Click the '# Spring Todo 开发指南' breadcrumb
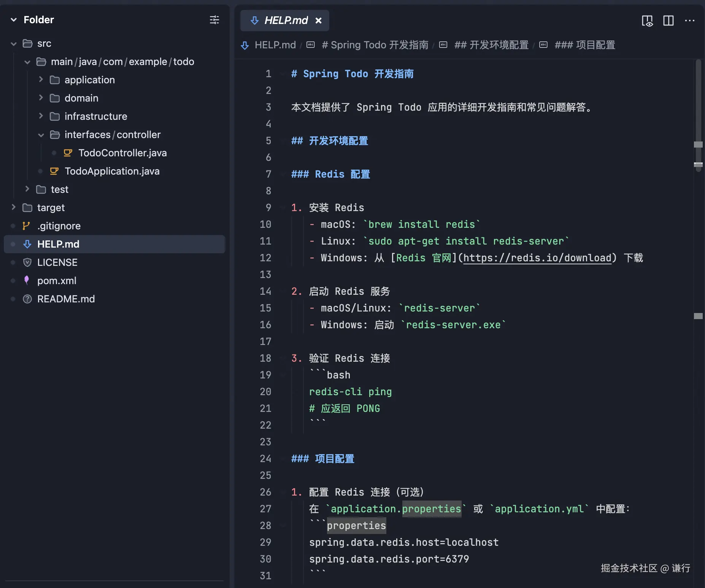The width and height of the screenshot is (705, 588). (375, 45)
